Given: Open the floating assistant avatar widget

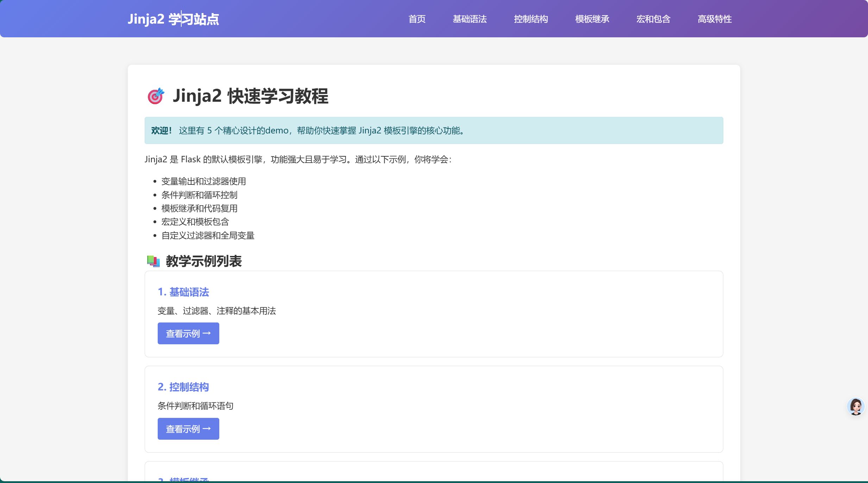Looking at the screenshot, I should (856, 406).
